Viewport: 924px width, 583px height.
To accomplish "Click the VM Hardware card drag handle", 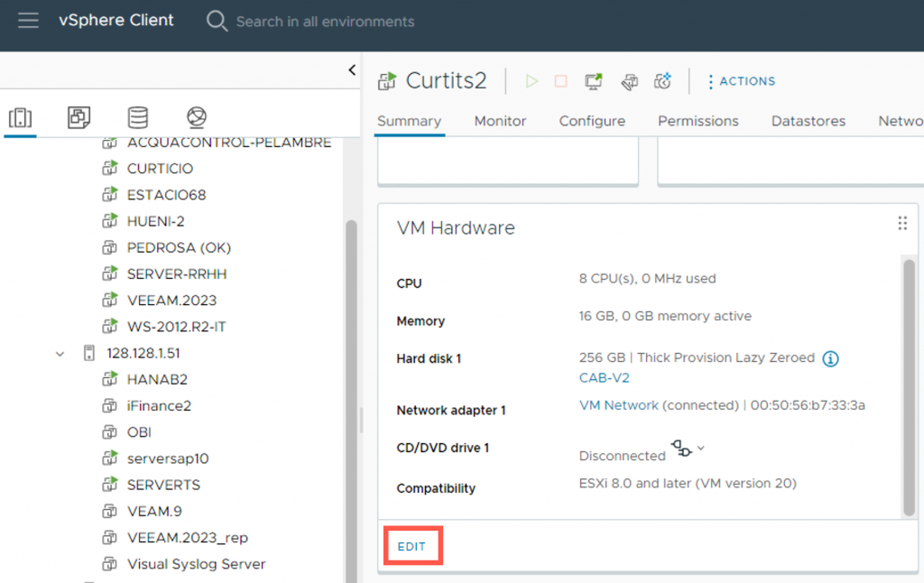I will click(902, 224).
